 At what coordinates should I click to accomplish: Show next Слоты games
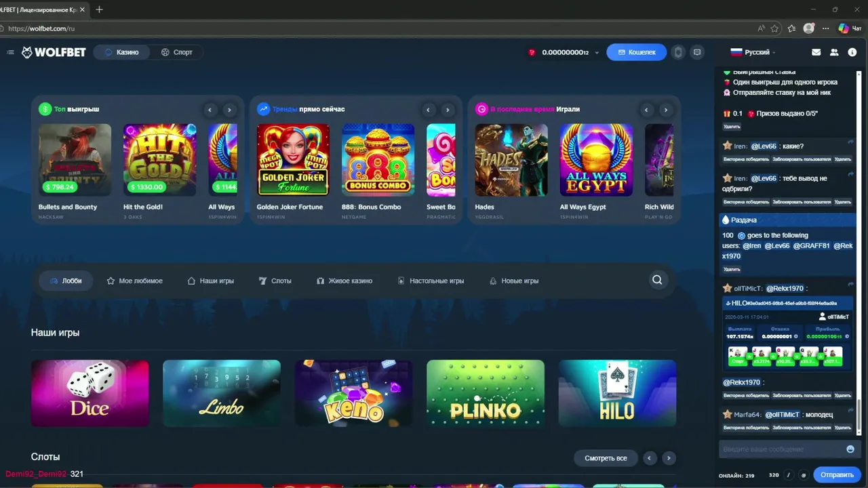tap(669, 458)
